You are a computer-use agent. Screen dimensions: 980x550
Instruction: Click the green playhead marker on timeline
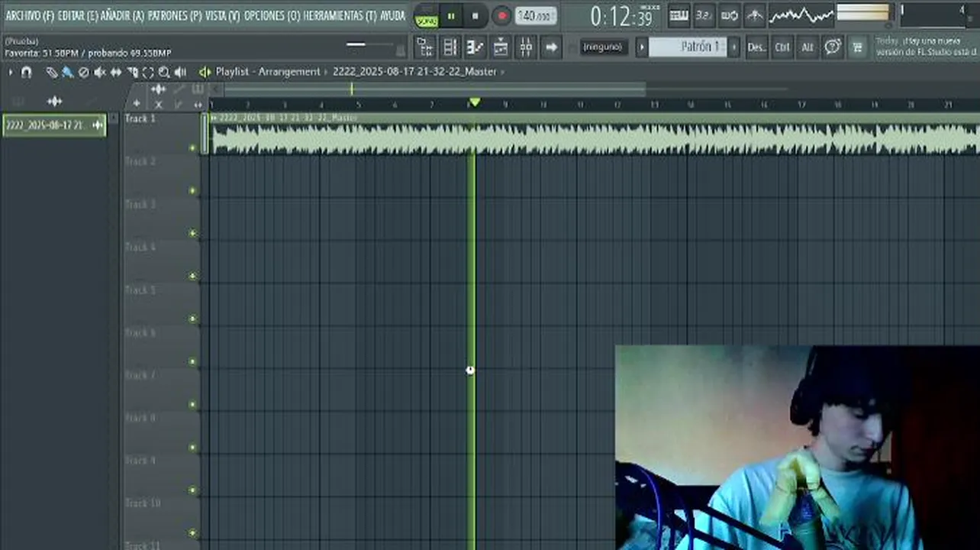(x=475, y=102)
